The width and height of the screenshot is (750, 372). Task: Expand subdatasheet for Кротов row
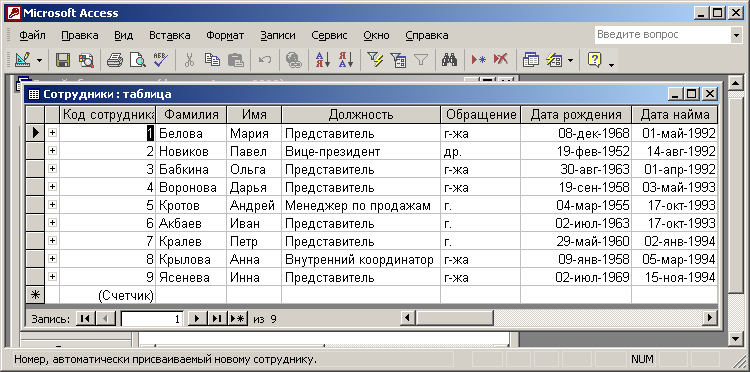pos(52,205)
